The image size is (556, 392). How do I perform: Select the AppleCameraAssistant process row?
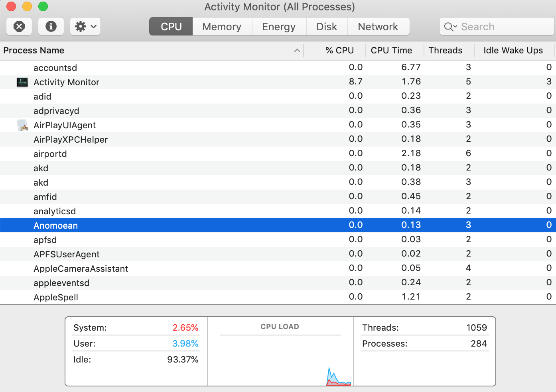[x=278, y=269]
